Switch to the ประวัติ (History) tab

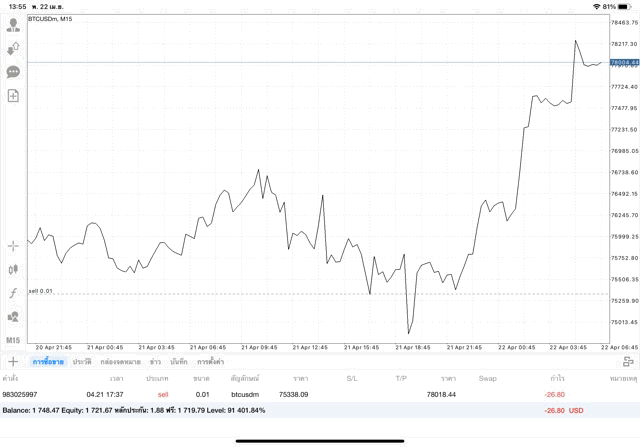pos(81,361)
